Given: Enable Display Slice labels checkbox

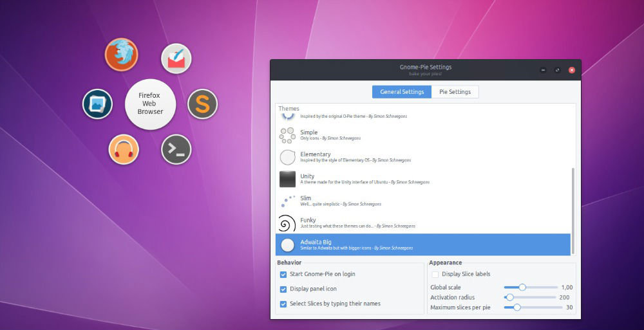Looking at the screenshot, I should point(435,275).
